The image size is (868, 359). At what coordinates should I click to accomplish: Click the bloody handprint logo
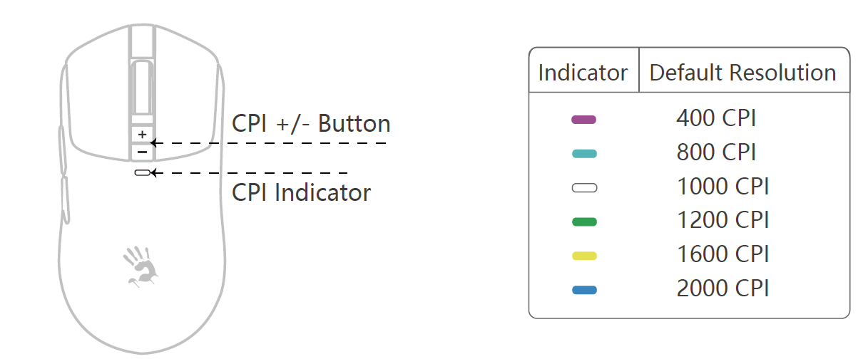click(141, 266)
